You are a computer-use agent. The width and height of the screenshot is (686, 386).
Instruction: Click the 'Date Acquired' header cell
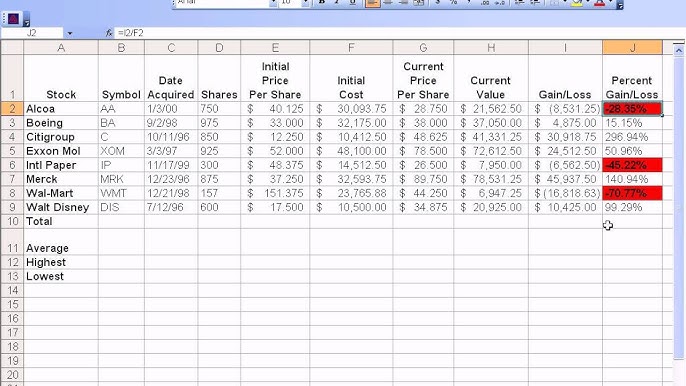(171, 78)
